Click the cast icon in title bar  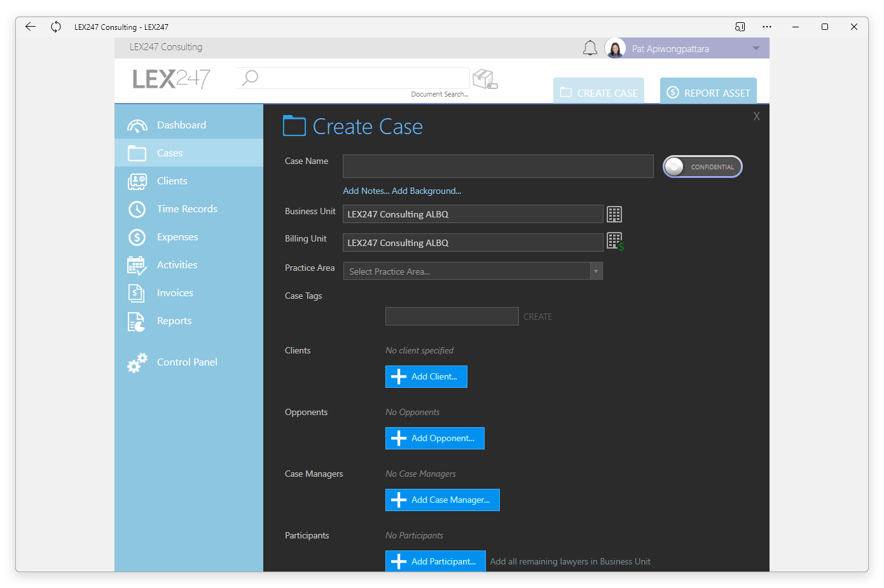tap(740, 27)
